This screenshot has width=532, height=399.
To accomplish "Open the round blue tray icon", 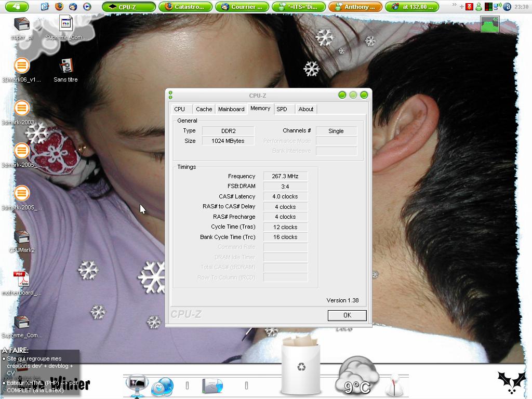I will point(507,7).
